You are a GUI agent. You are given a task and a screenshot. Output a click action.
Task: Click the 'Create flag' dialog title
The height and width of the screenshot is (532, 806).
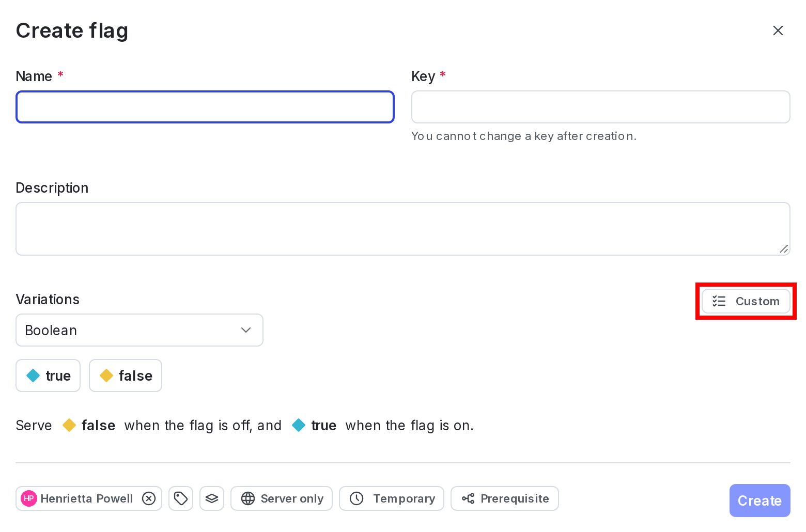[x=72, y=31]
